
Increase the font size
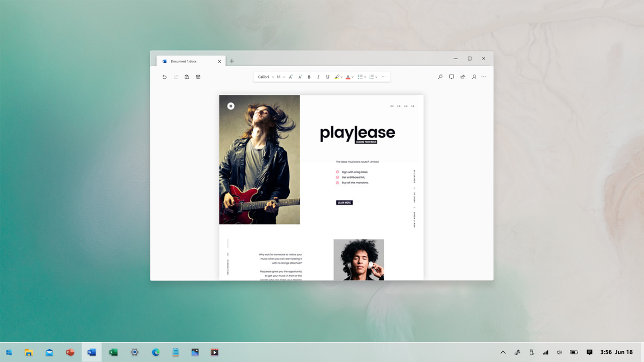point(291,77)
